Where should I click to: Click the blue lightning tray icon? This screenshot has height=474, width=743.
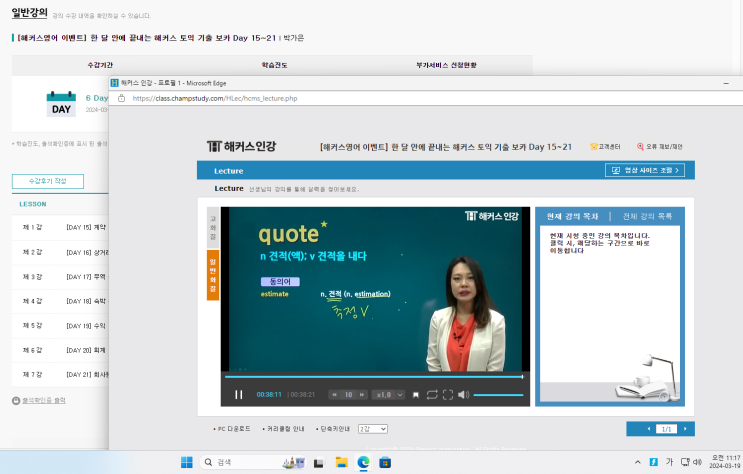coord(653,462)
